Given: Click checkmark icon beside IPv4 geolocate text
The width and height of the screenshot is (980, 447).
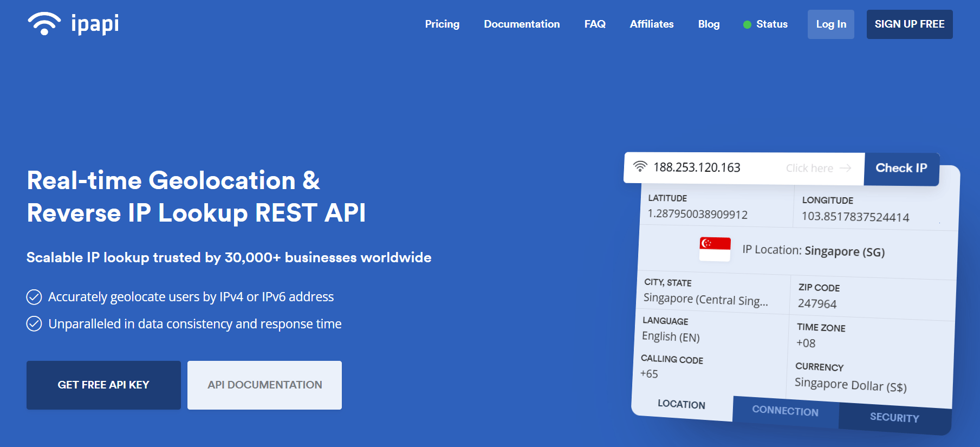Looking at the screenshot, I should tap(34, 297).
